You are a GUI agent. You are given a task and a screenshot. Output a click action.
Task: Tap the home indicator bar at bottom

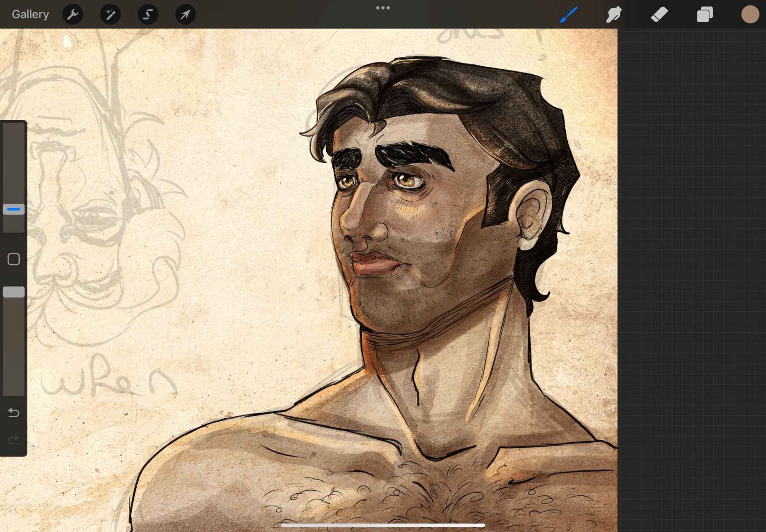coord(383,525)
